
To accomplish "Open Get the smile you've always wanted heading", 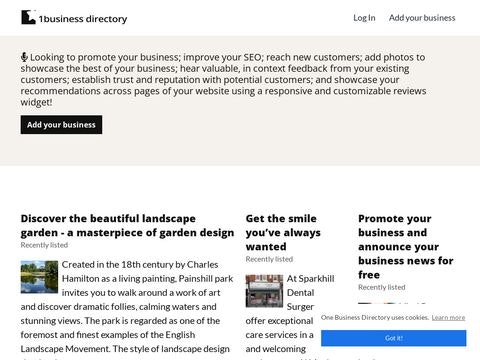I will pyautogui.click(x=283, y=232).
